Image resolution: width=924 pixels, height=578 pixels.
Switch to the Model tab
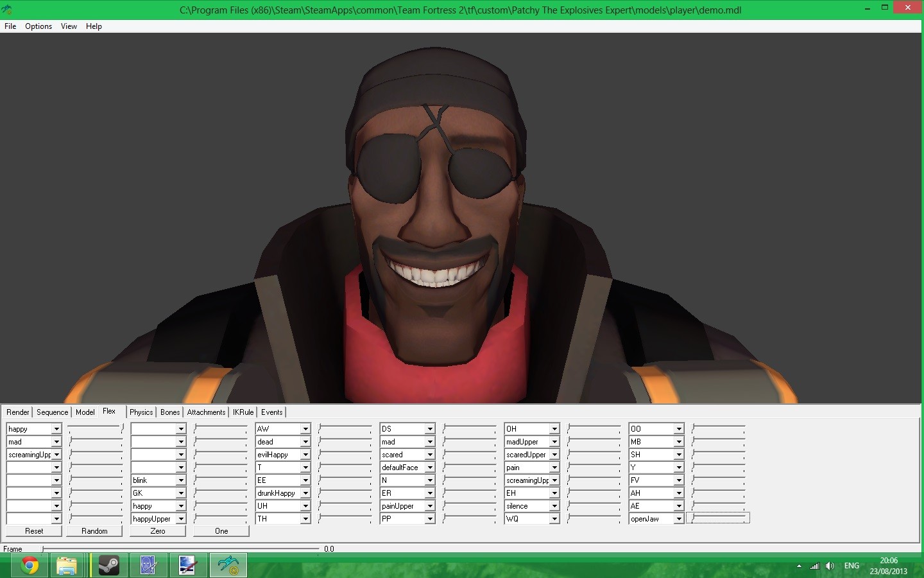click(x=85, y=412)
